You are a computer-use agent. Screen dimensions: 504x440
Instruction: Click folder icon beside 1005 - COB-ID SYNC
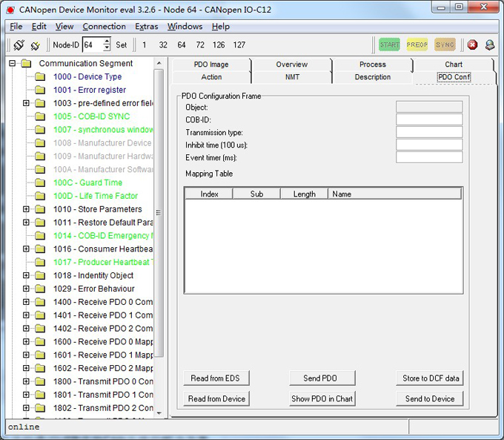point(40,116)
